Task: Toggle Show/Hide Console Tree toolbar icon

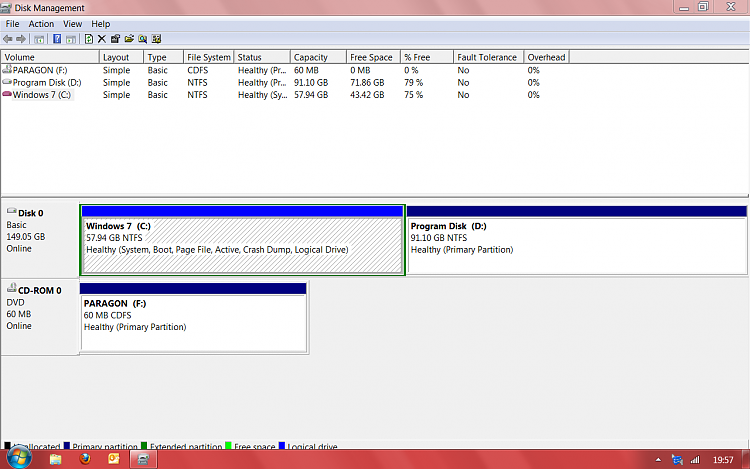Action: (39, 39)
